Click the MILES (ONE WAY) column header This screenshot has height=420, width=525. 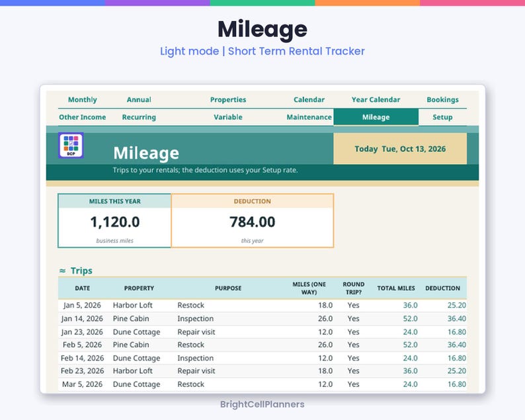point(309,288)
